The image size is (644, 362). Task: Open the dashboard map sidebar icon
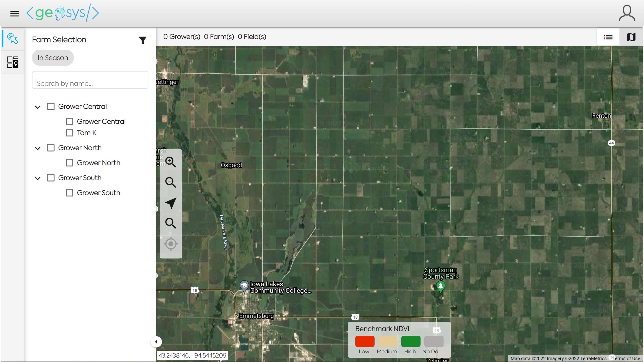click(13, 62)
